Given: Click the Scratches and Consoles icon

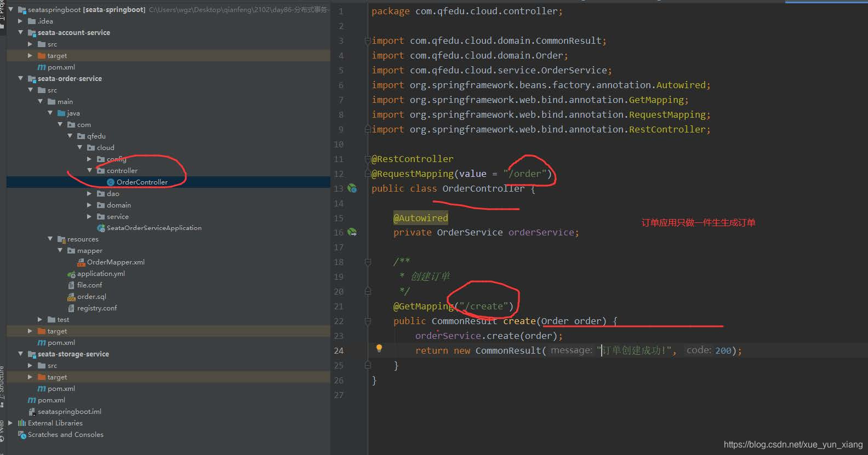Looking at the screenshot, I should pyautogui.click(x=22, y=435).
